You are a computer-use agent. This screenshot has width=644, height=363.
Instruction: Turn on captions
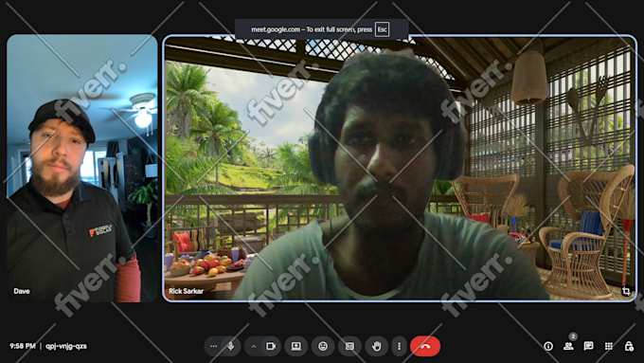[x=349, y=346]
